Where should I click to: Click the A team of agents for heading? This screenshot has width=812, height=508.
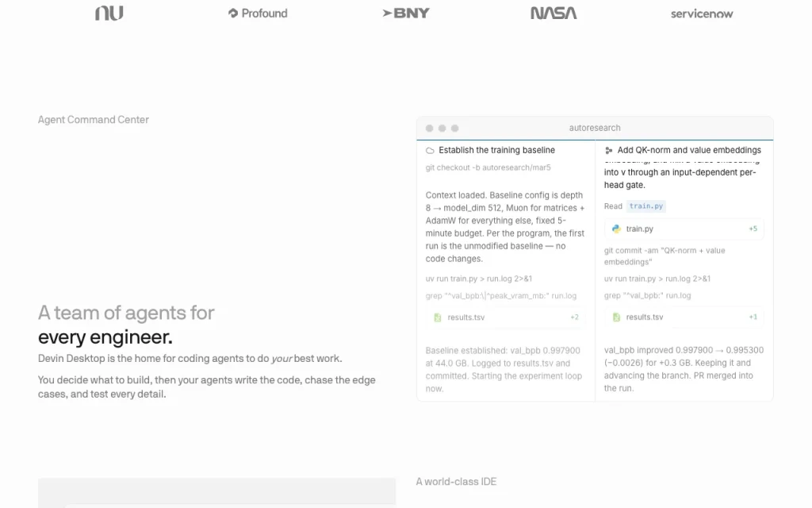tap(126, 313)
